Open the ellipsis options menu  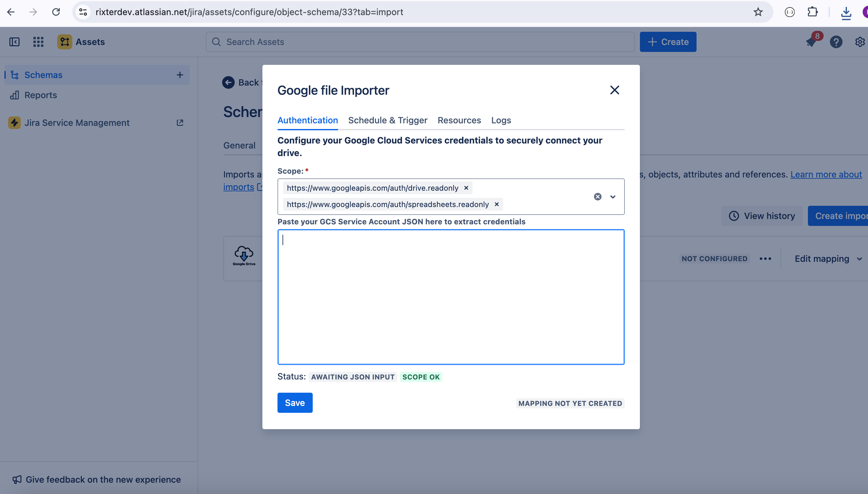[x=765, y=259]
